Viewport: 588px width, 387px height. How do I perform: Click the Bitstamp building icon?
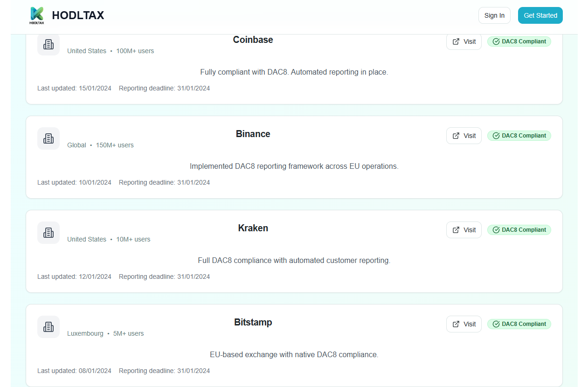click(x=48, y=327)
